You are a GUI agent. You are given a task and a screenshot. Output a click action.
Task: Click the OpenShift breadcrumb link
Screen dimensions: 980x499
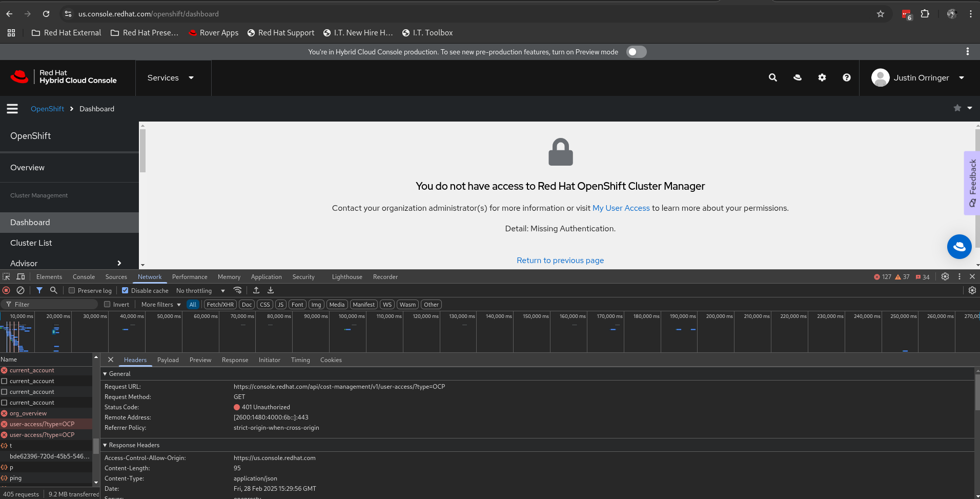pos(48,109)
